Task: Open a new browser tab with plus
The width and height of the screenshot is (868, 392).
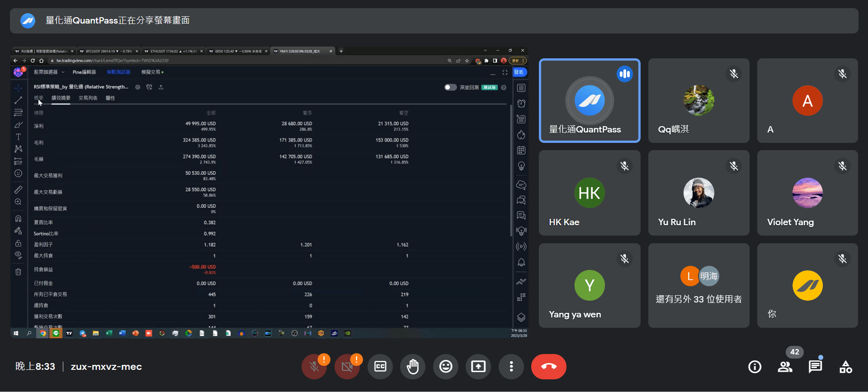Action: 341,51
